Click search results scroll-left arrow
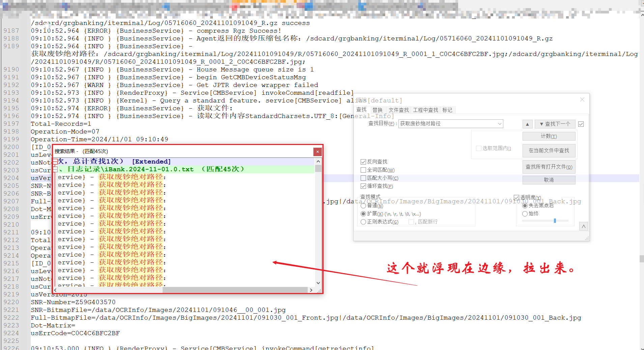Viewport: 644px width, 350px height. pyautogui.click(x=55, y=290)
